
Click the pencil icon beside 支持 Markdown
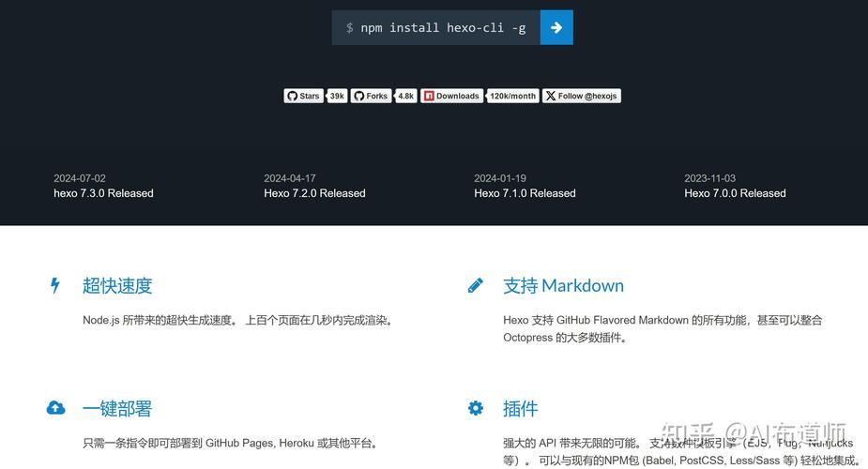point(476,285)
